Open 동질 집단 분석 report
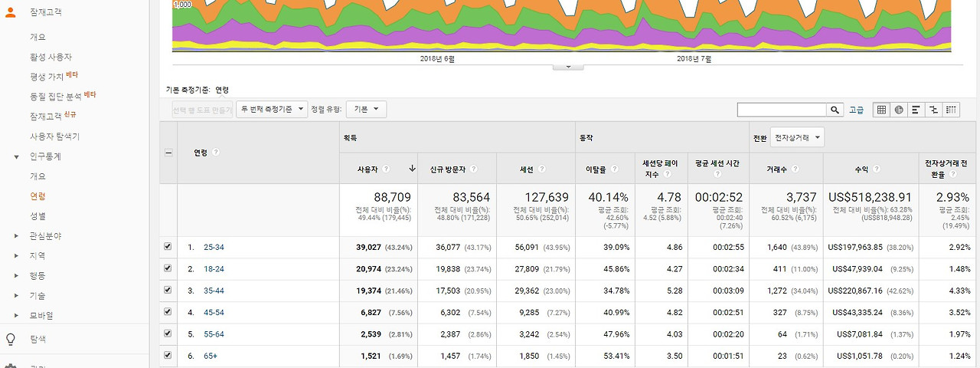This screenshot has height=368, width=980. (x=56, y=97)
